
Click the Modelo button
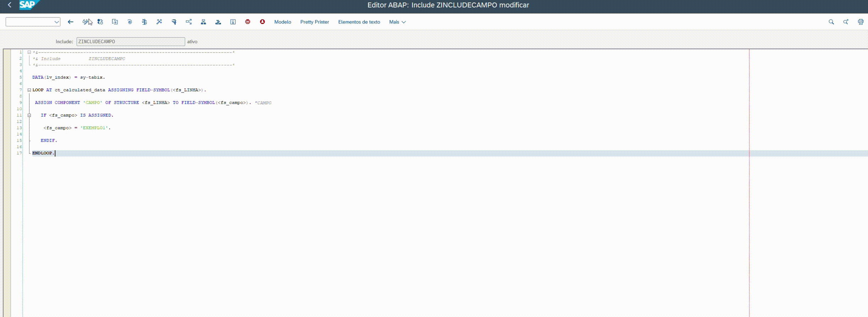pos(283,22)
